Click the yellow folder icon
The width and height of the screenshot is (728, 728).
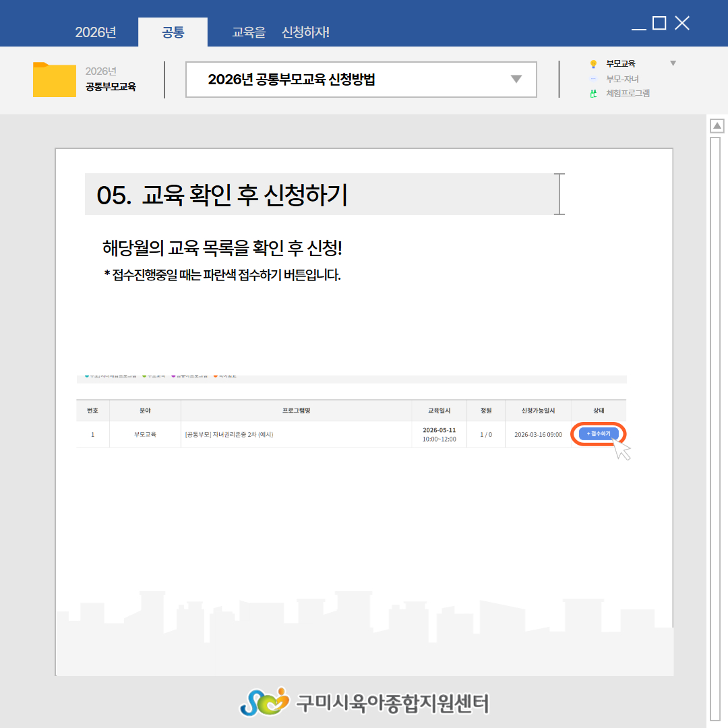click(x=54, y=80)
